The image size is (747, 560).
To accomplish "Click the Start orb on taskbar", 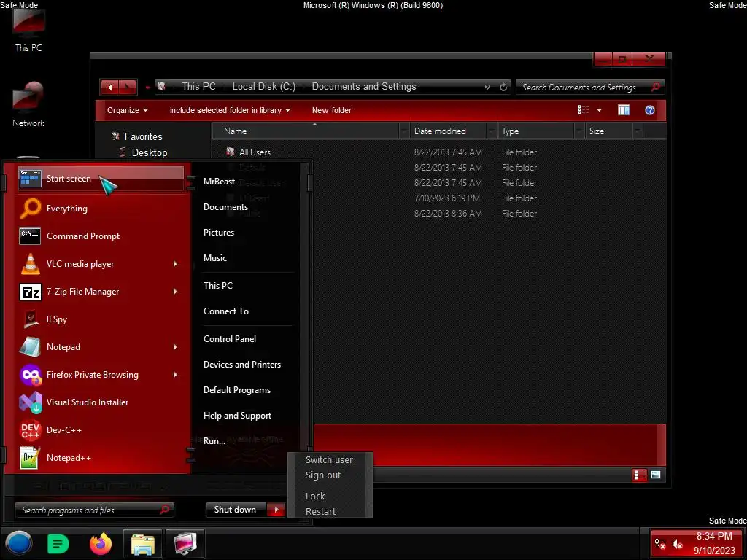I will [18, 543].
